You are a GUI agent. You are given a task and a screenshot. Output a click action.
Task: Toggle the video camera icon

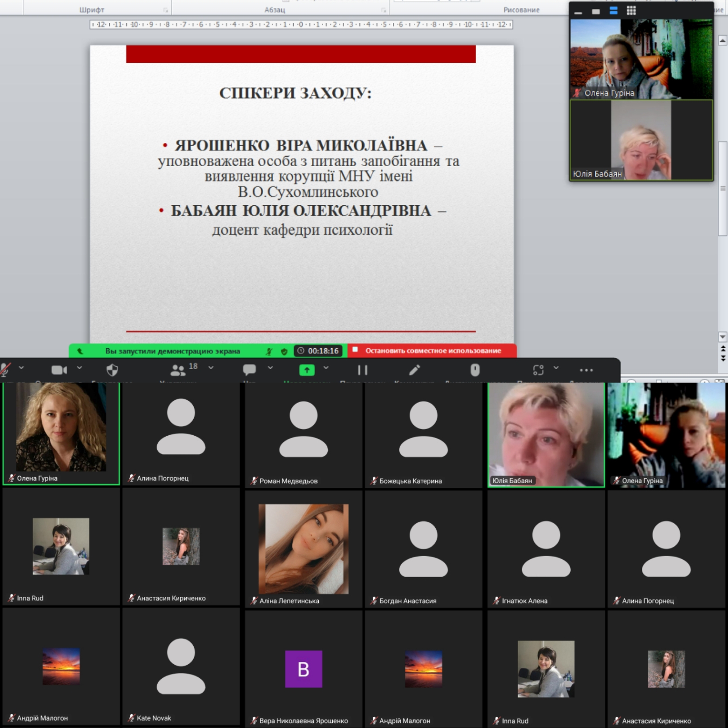(x=59, y=370)
